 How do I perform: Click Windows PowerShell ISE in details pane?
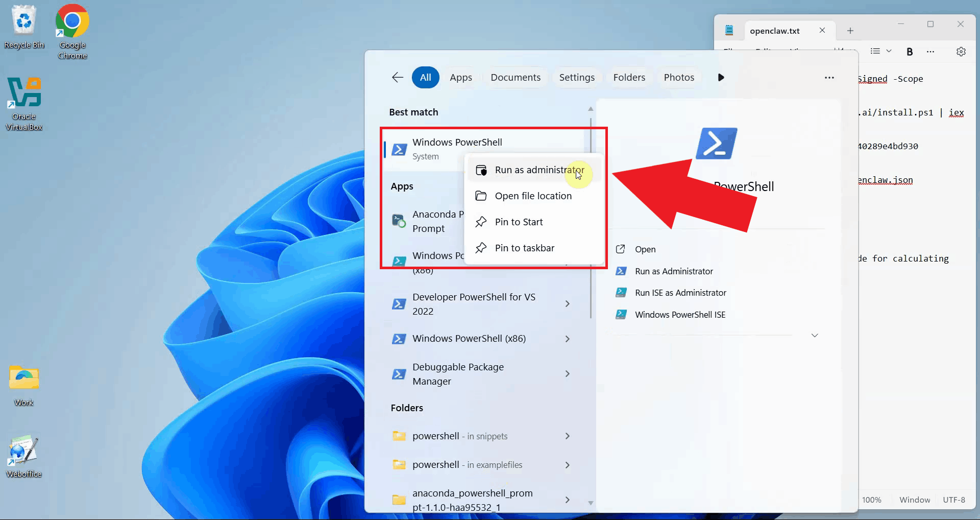tap(679, 315)
